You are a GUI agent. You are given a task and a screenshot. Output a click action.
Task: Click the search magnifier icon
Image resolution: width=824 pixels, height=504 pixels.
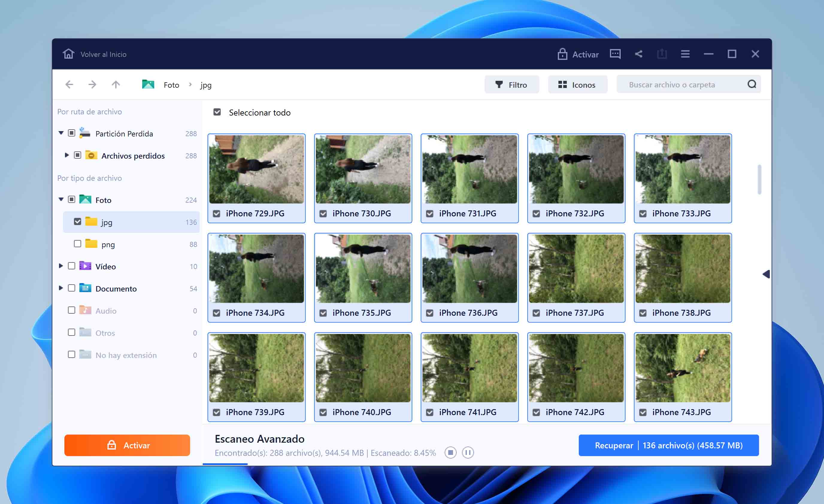(x=753, y=84)
